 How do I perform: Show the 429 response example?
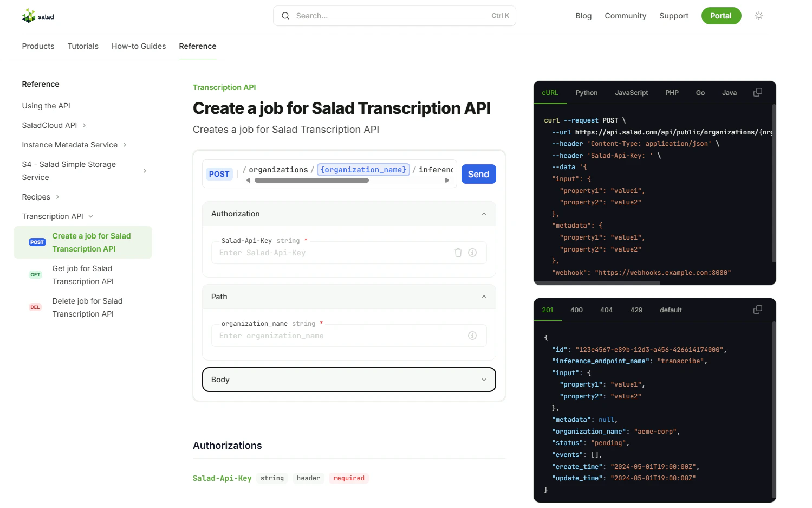click(x=636, y=310)
